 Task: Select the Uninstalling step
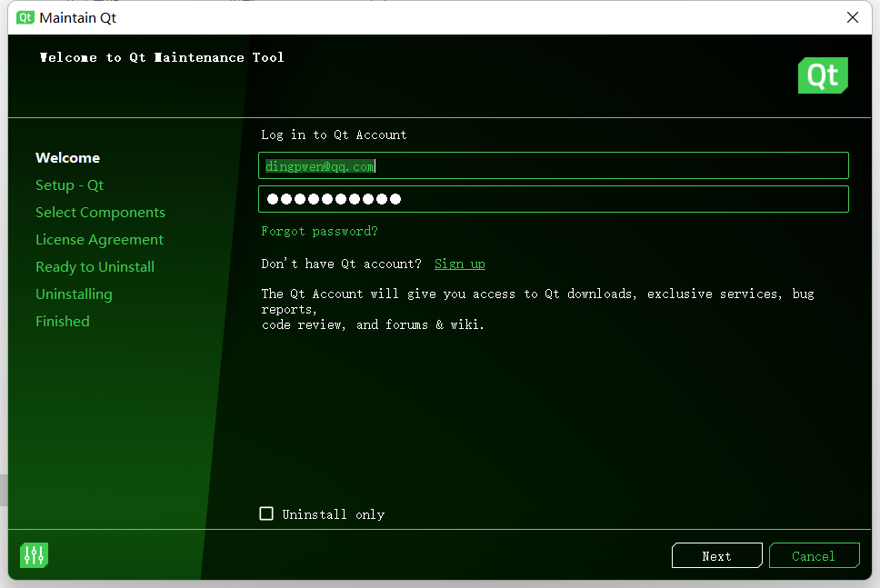tap(74, 294)
